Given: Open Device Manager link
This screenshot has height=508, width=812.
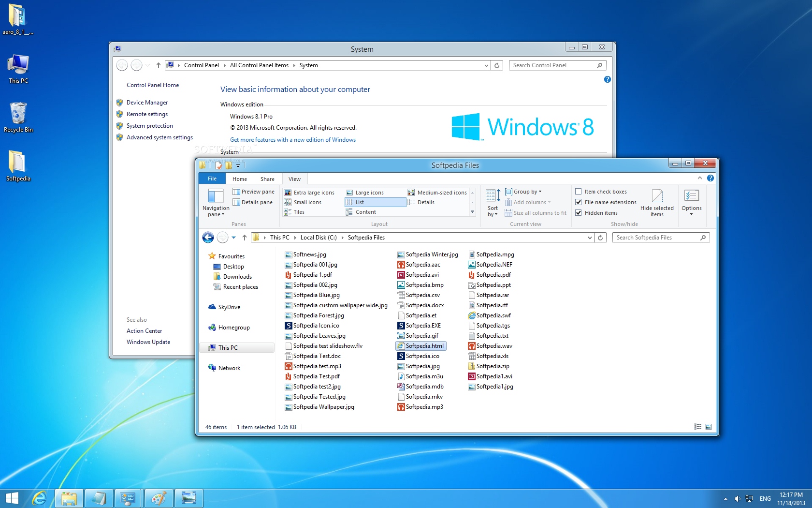Looking at the screenshot, I should 147,103.
